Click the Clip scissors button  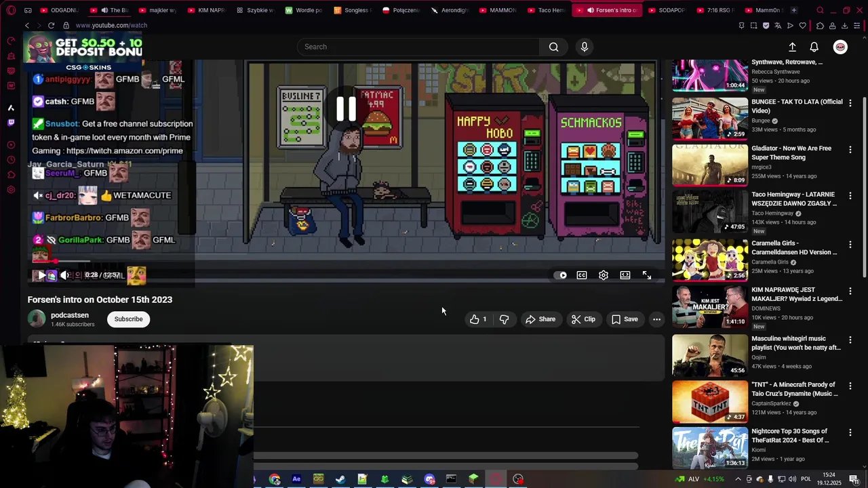pyautogui.click(x=583, y=319)
